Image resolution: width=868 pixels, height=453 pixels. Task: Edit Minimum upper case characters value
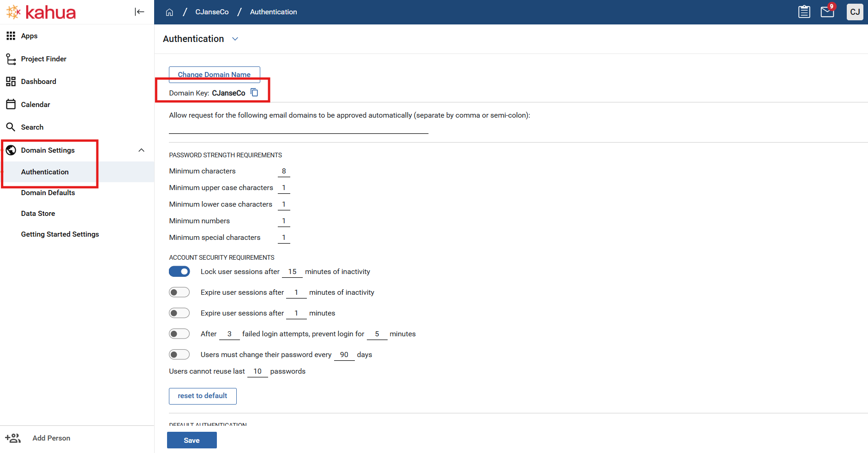(284, 188)
